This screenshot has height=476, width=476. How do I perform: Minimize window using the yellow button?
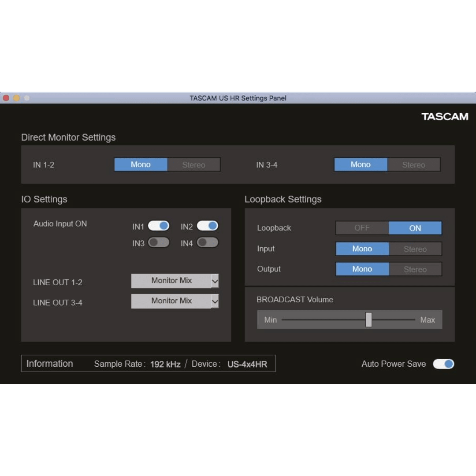(16, 98)
